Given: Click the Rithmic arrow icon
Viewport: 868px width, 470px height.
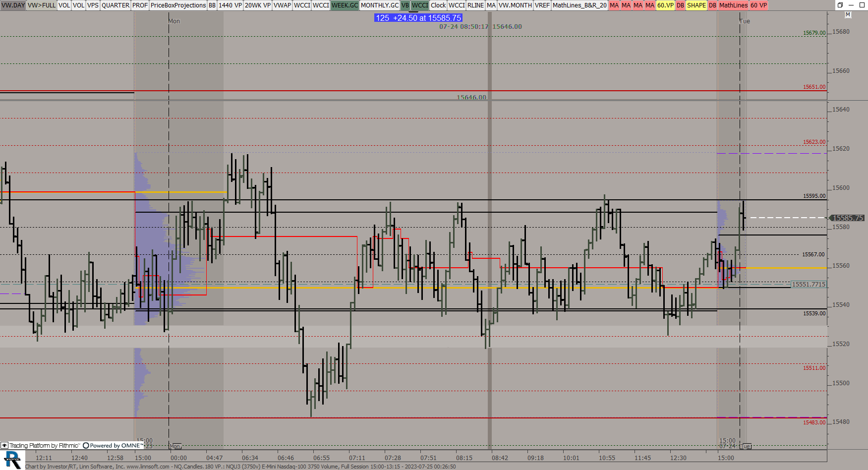Looking at the screenshot, I should click(x=4, y=446).
